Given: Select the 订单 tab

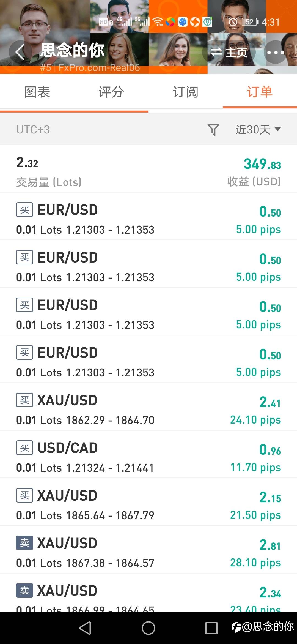Looking at the screenshot, I should pos(260,92).
